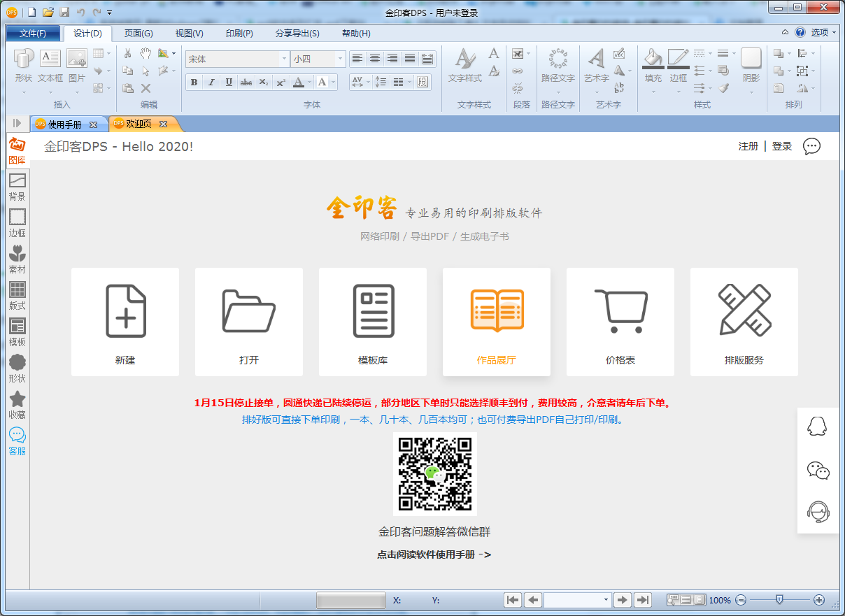The width and height of the screenshot is (845, 616).
Task: Click the zoom in plus button
Action: (x=819, y=600)
